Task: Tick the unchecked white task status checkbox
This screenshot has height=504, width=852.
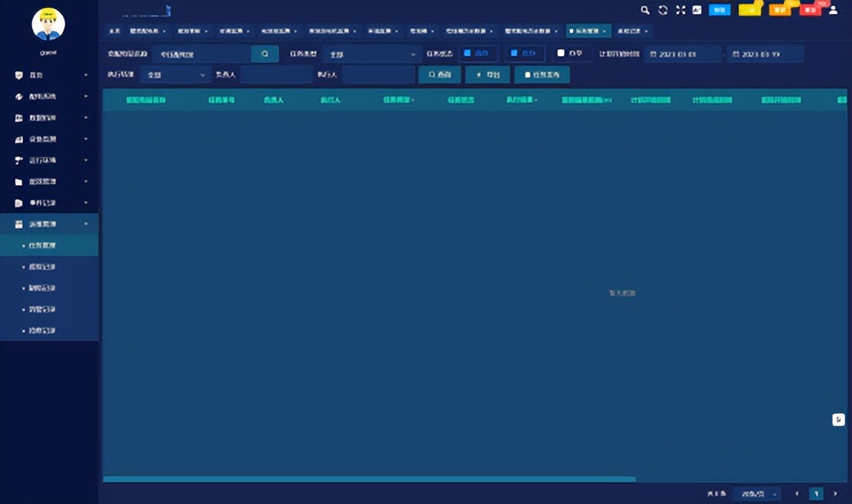Action: [561, 53]
